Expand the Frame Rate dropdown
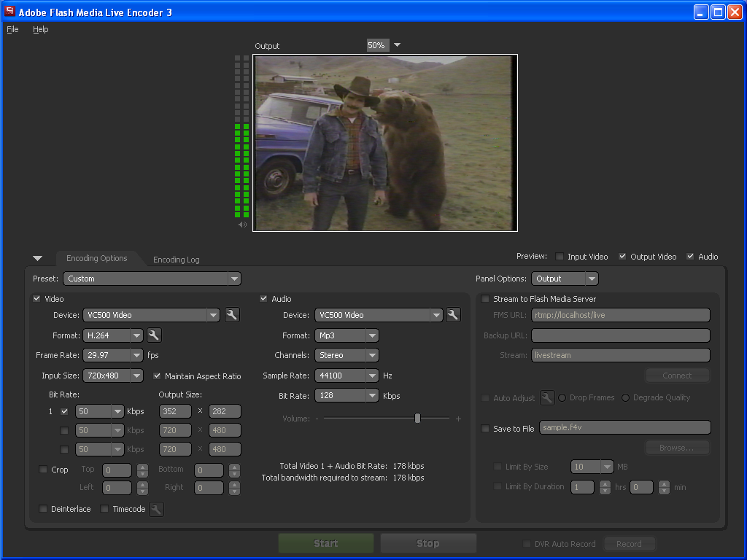Image resolution: width=747 pixels, height=560 pixels. pyautogui.click(x=136, y=355)
